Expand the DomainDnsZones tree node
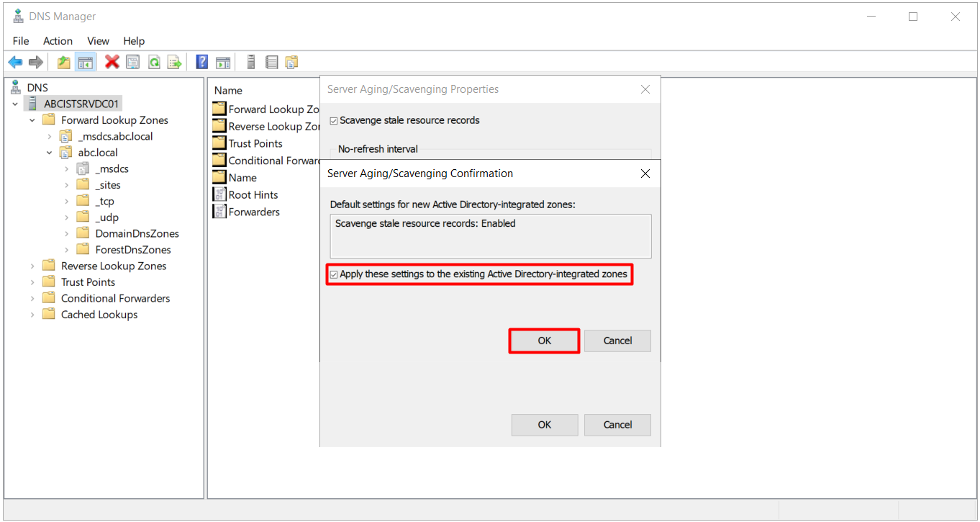This screenshot has height=522, width=980. [x=66, y=234]
